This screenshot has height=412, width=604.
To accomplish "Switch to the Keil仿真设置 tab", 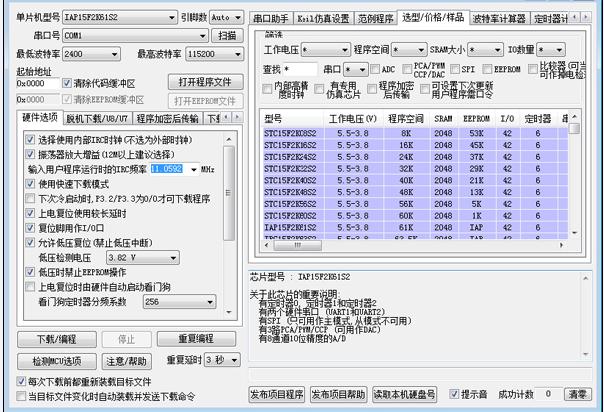I will pos(324,18).
